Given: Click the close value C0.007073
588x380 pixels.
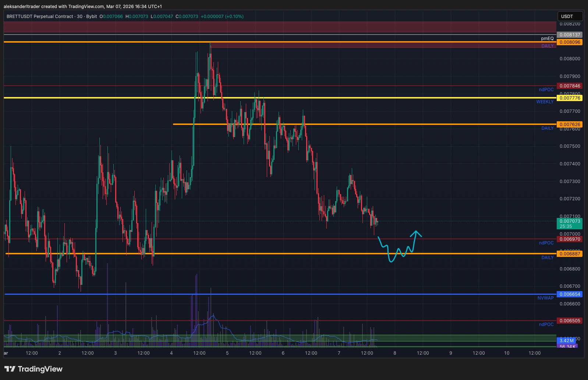Looking at the screenshot, I should (187, 17).
